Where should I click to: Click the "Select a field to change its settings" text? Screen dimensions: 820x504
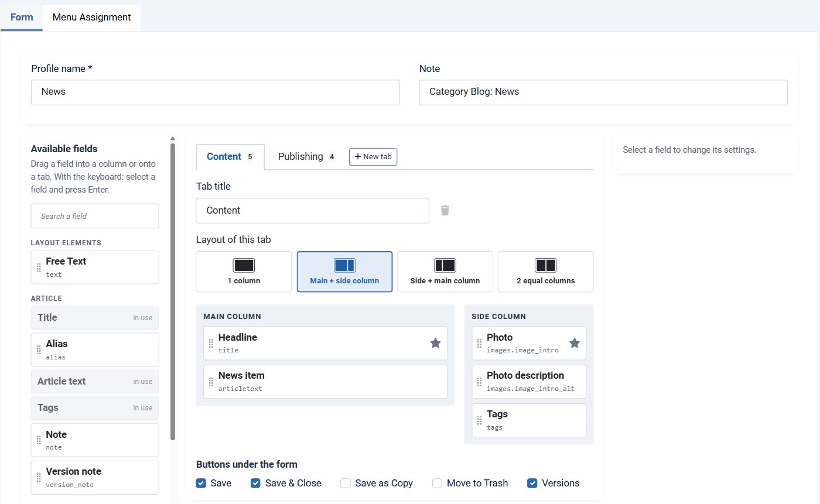point(689,150)
